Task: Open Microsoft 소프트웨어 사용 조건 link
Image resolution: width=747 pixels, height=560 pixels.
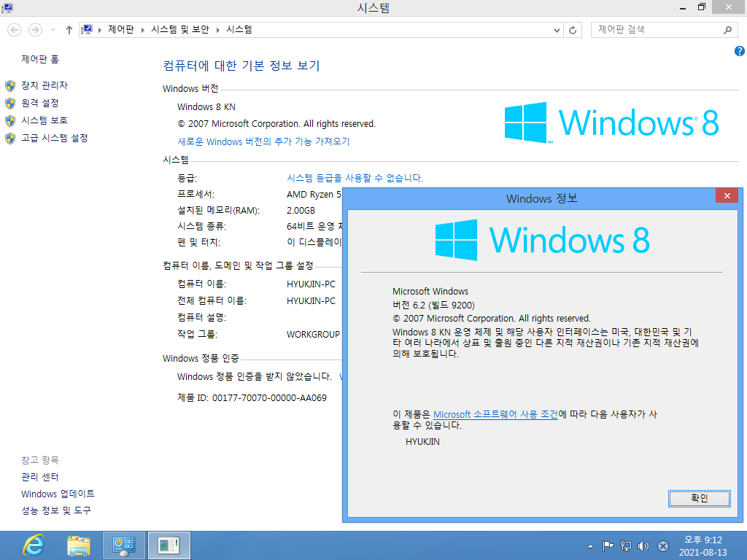Action: point(495,414)
